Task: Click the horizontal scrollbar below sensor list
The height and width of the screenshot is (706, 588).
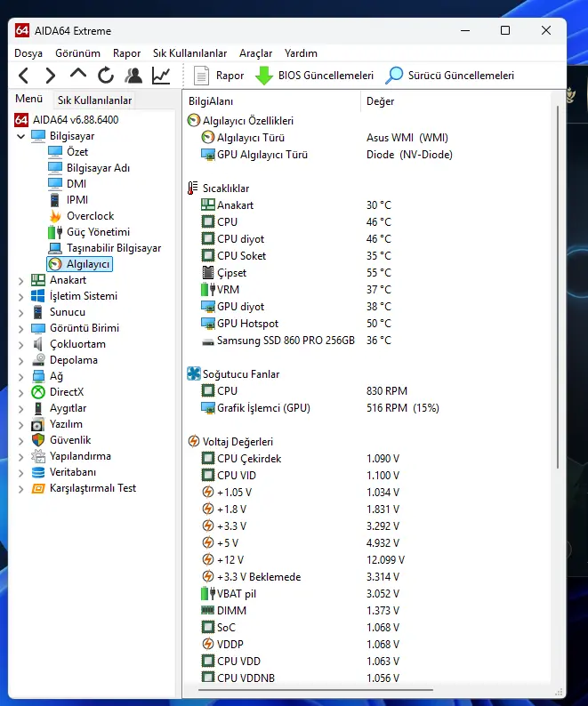Action: pos(316,689)
